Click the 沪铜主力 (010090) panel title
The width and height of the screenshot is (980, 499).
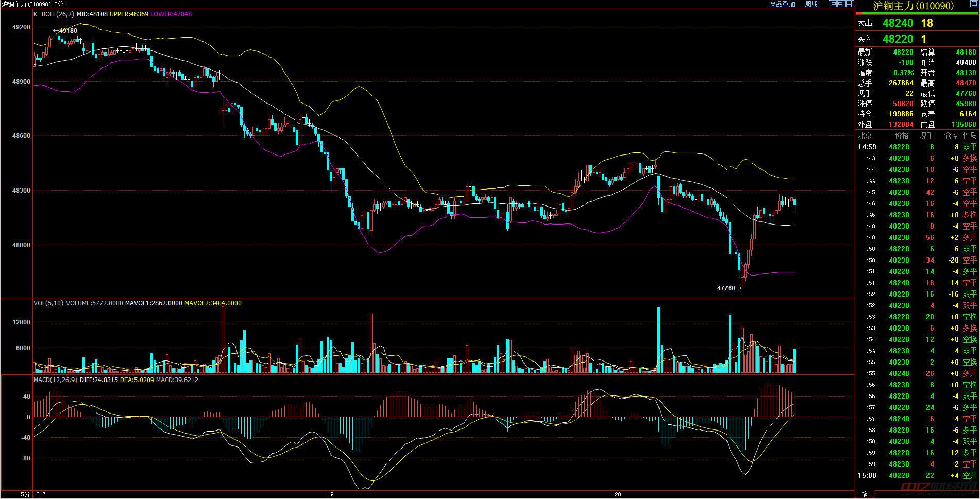coord(913,6)
